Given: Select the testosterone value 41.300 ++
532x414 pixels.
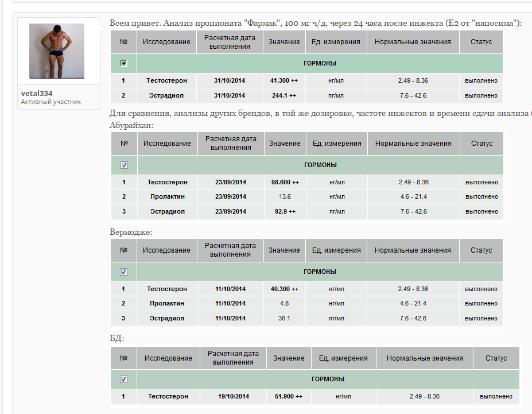Looking at the screenshot, I should click(284, 81).
